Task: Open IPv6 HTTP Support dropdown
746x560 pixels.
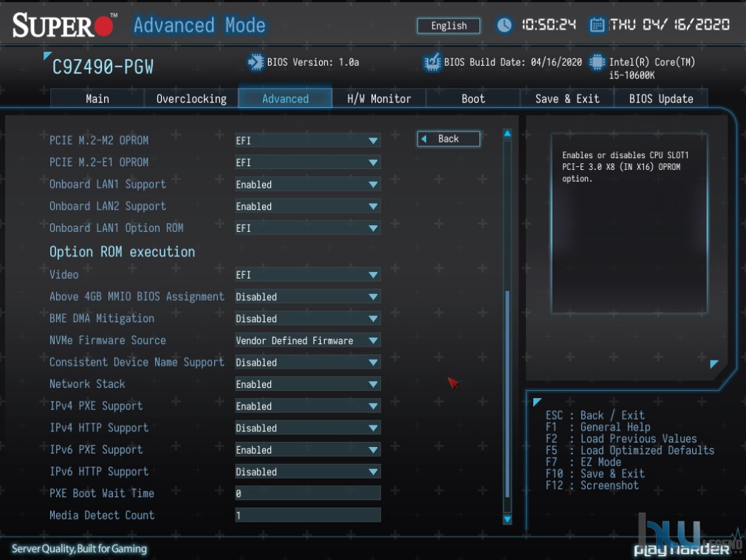Action: (308, 471)
